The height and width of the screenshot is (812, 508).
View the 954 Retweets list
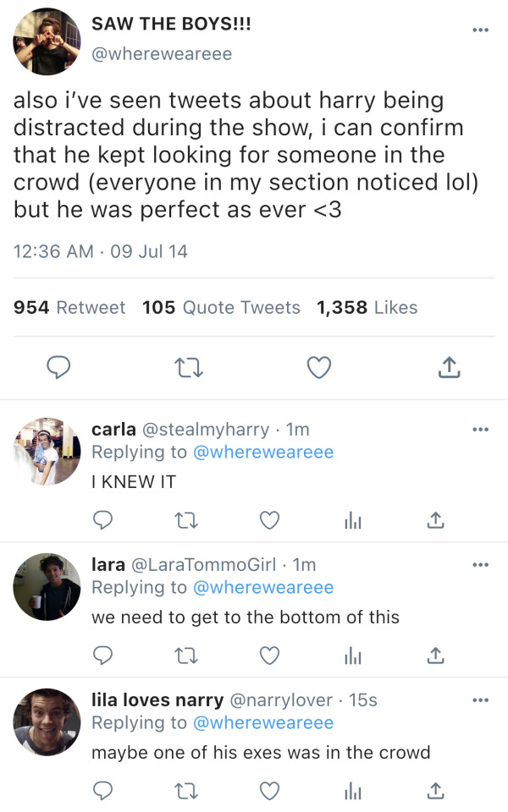69,308
